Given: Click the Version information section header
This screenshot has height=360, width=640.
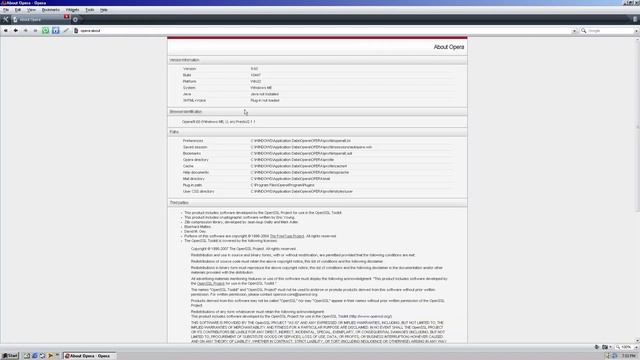Looking at the screenshot, I should click(x=317, y=60).
